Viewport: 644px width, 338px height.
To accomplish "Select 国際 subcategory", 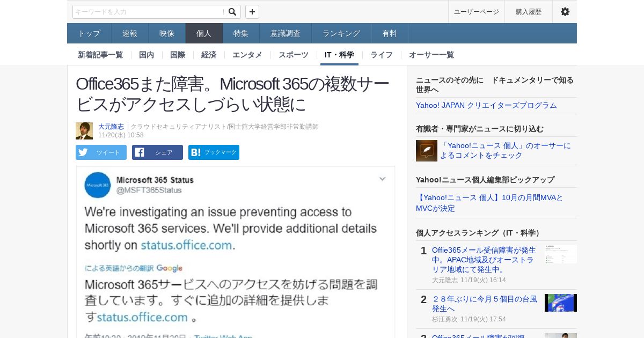I will click(178, 55).
